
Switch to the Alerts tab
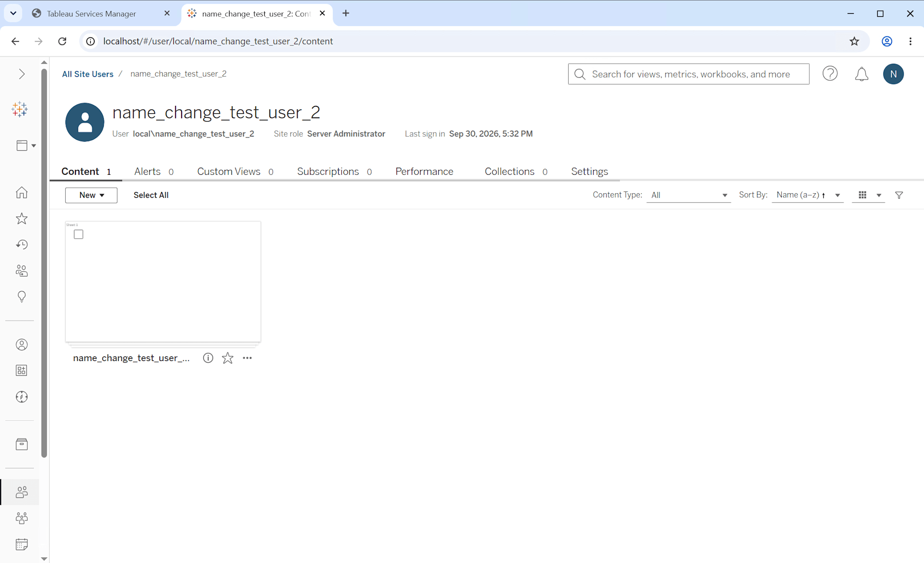pyautogui.click(x=154, y=171)
